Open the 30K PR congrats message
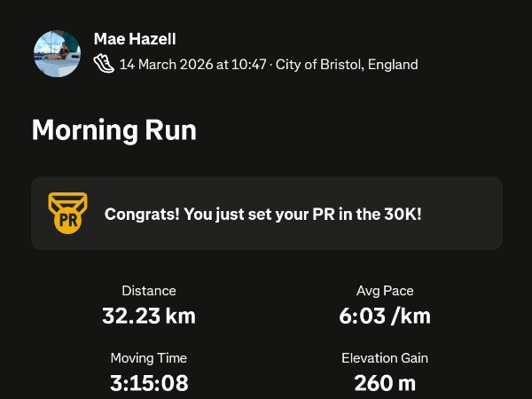532x399 pixels. pyautogui.click(x=262, y=214)
